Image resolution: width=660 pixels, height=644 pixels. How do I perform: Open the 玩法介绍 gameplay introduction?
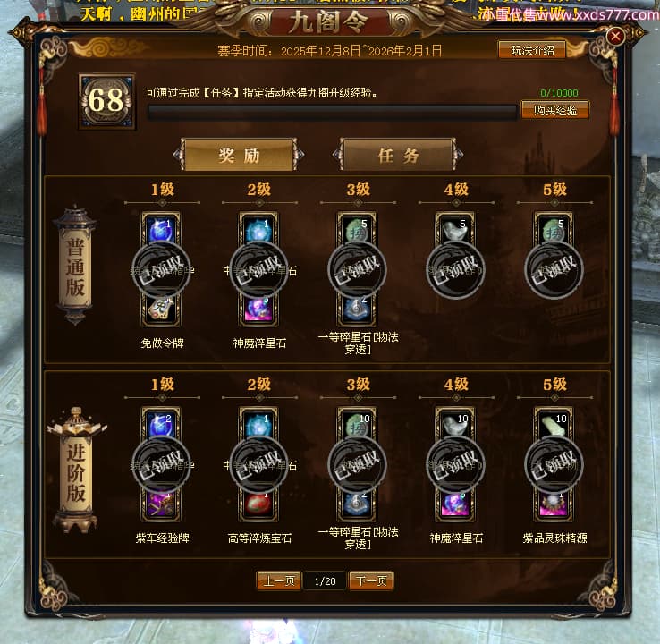tap(532, 50)
